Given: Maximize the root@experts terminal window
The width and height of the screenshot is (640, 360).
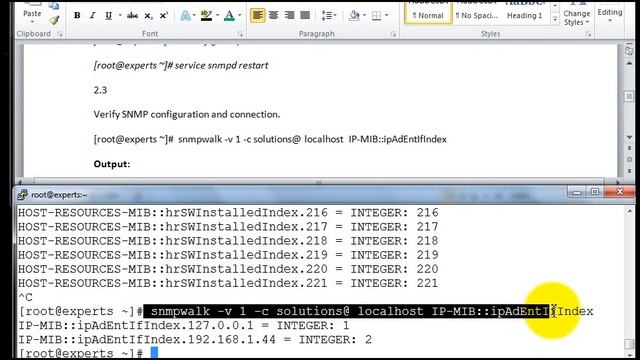Looking at the screenshot, I should click(x=595, y=192).
